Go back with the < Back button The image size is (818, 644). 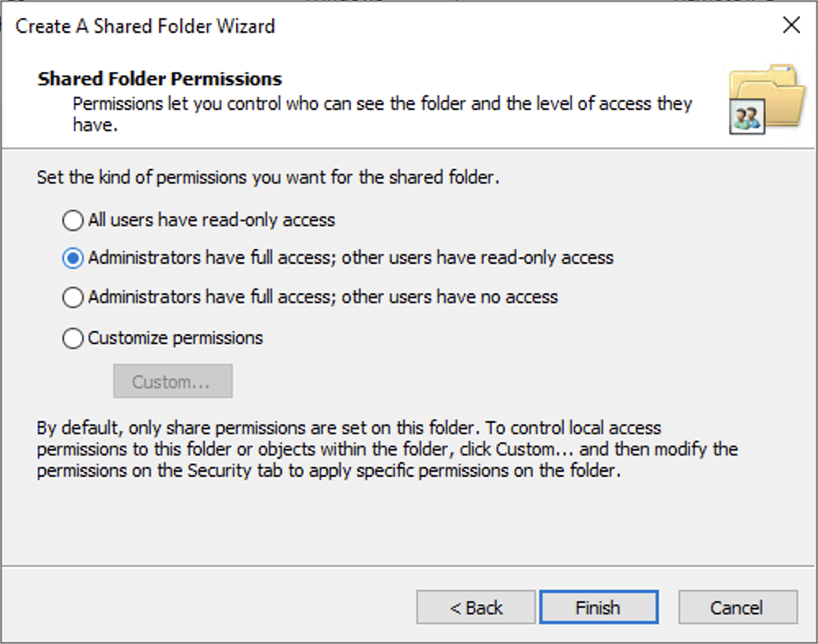pyautogui.click(x=475, y=608)
